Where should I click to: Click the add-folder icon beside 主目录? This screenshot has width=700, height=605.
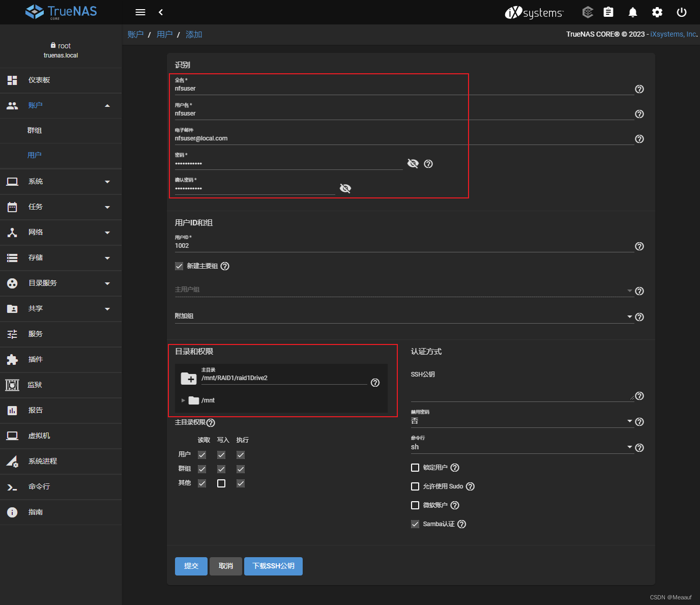189,379
